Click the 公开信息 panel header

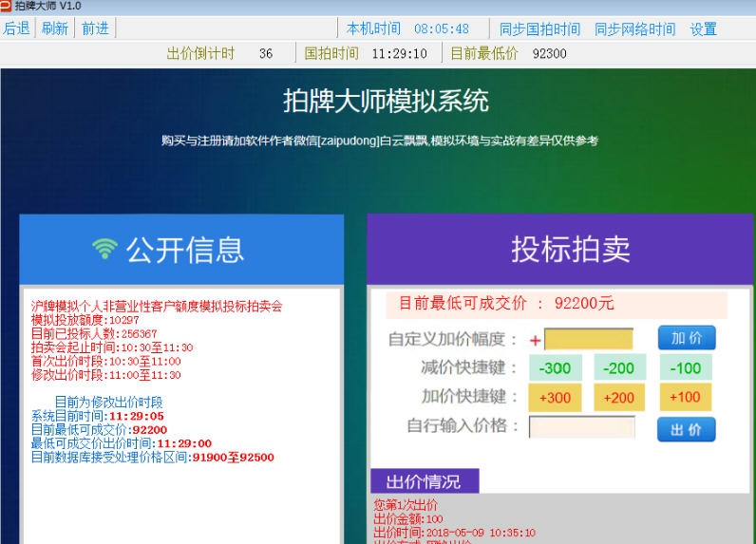pos(181,249)
